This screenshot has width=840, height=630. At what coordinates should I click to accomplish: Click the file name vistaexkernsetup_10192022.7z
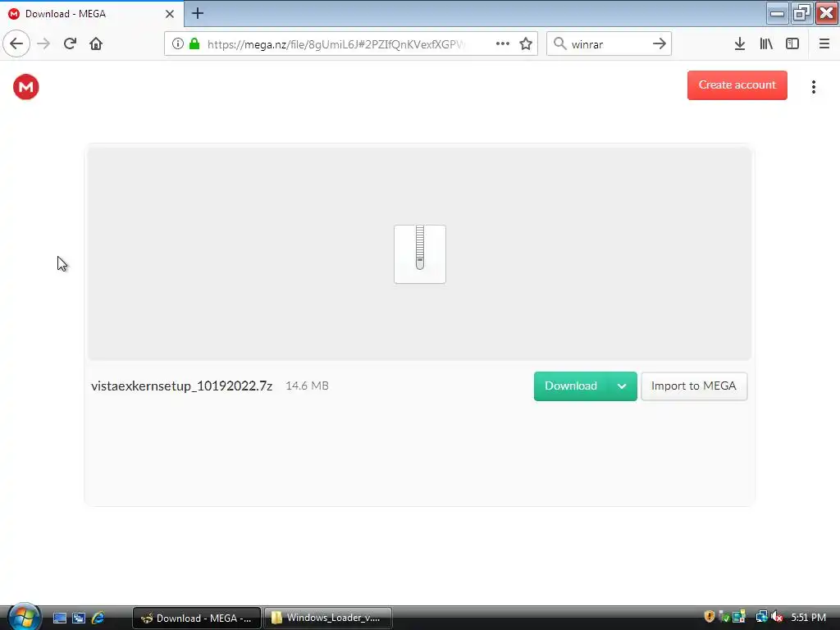click(x=181, y=386)
